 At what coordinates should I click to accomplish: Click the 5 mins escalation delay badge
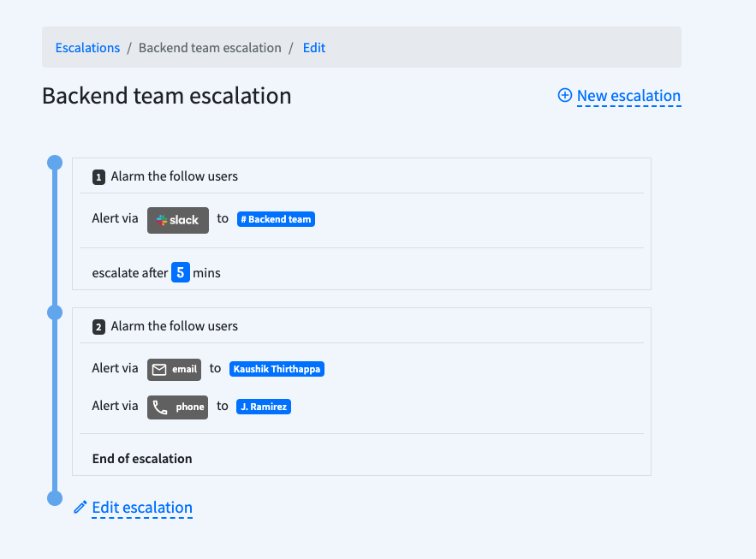[x=181, y=273]
